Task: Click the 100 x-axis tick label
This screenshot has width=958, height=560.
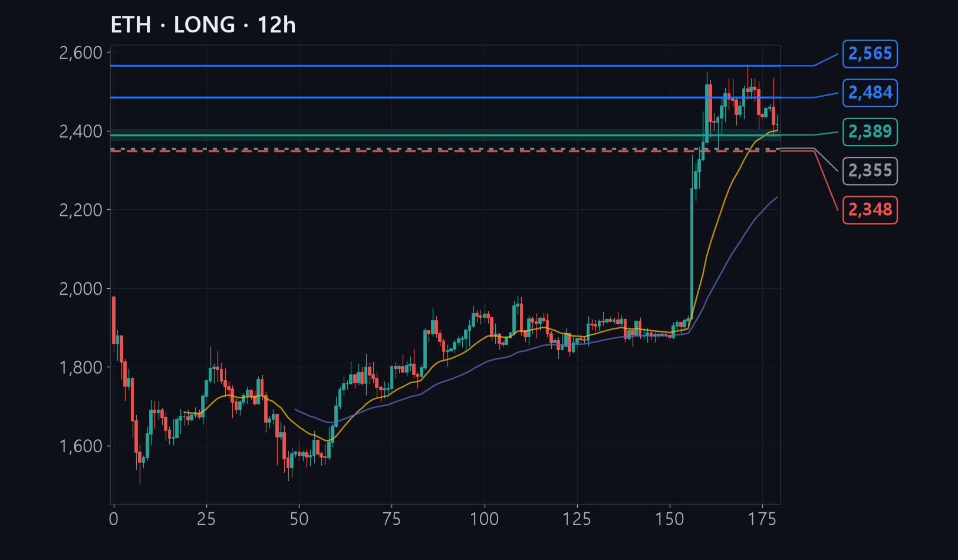Action: [485, 519]
